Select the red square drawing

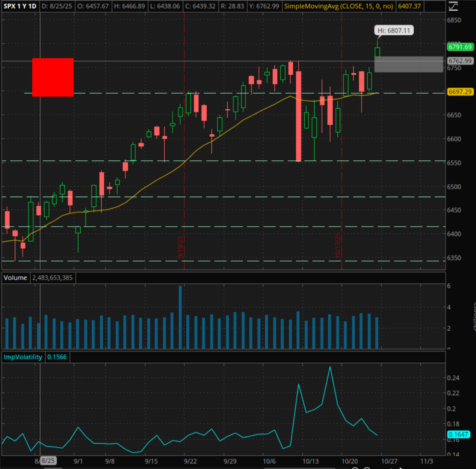[53, 77]
